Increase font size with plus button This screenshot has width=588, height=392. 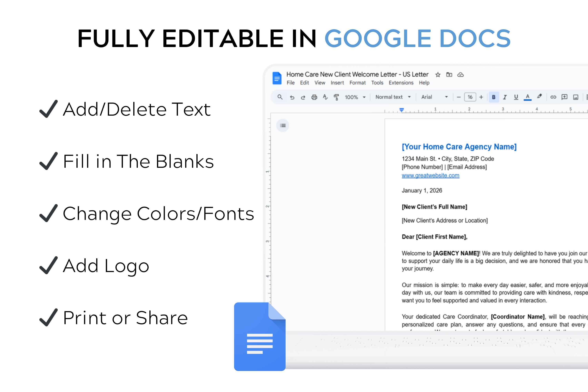pyautogui.click(x=481, y=97)
